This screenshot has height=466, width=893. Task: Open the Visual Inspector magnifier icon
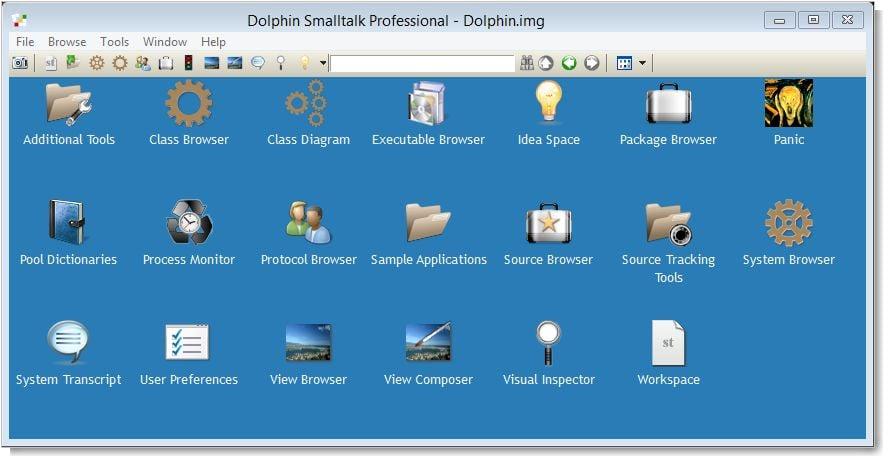(x=548, y=342)
